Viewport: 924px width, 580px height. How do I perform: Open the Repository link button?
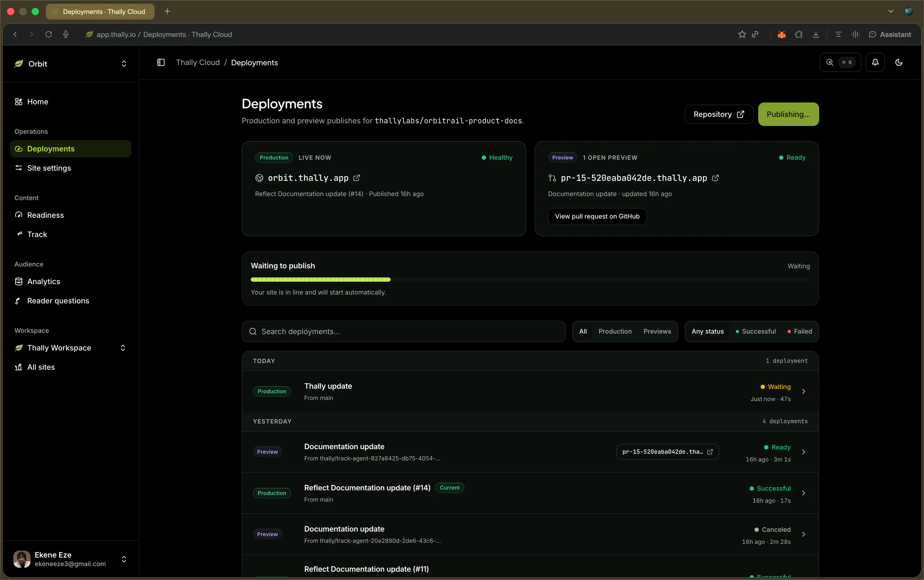719,114
